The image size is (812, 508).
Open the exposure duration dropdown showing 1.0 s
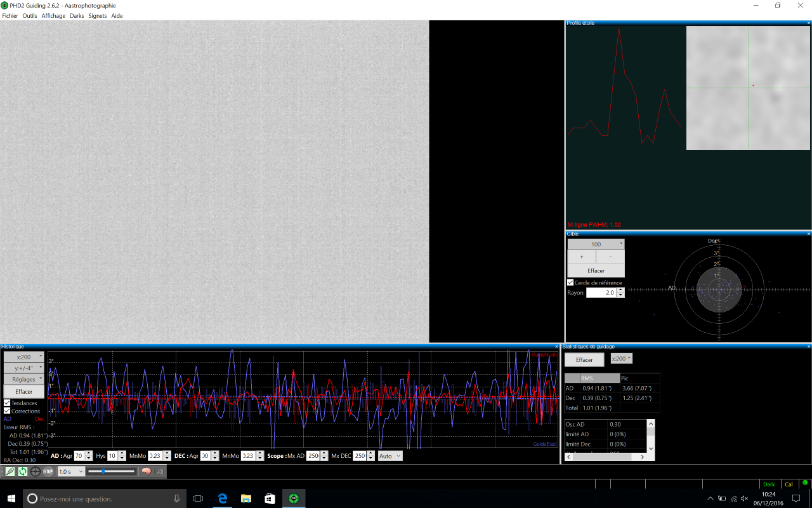[x=70, y=471]
